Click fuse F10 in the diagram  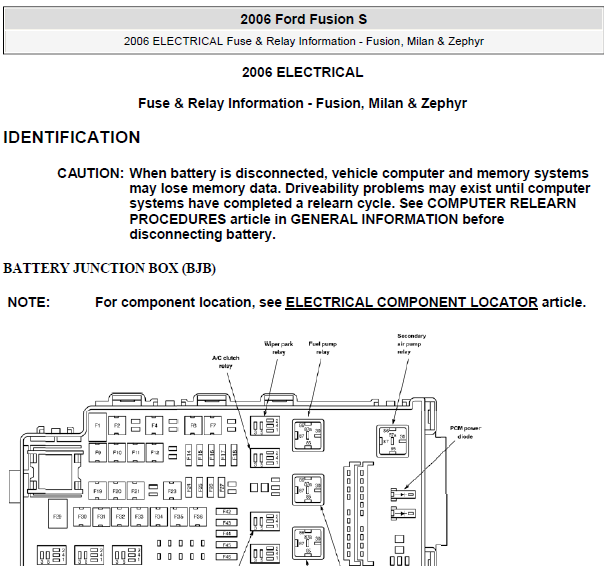(x=117, y=453)
